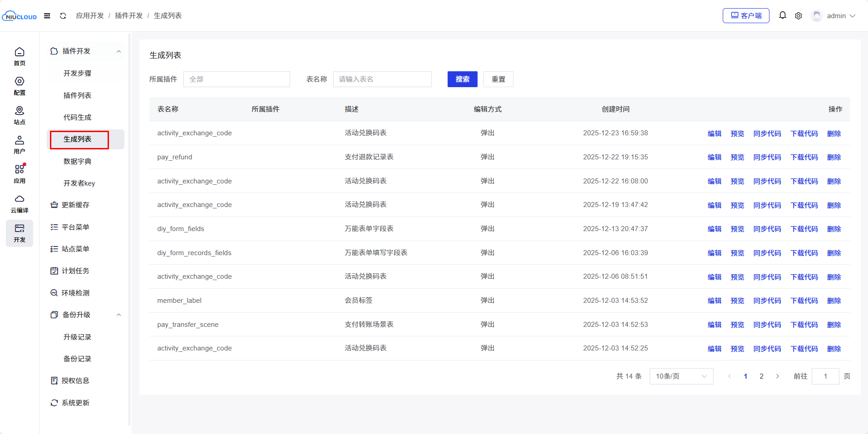Go to 首页 home icon in sidebar
Viewport: 868px width, 434px height.
(20, 56)
